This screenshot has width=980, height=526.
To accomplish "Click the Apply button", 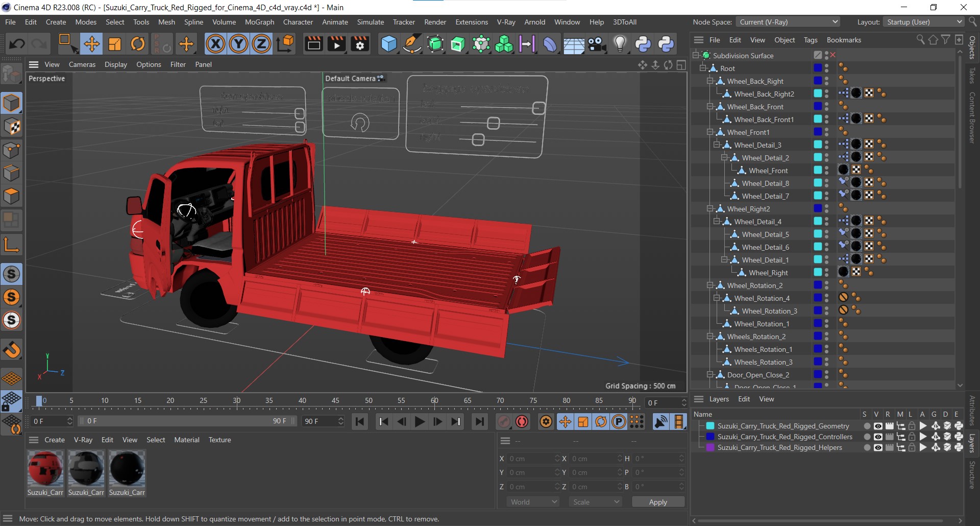I will [x=658, y=502].
